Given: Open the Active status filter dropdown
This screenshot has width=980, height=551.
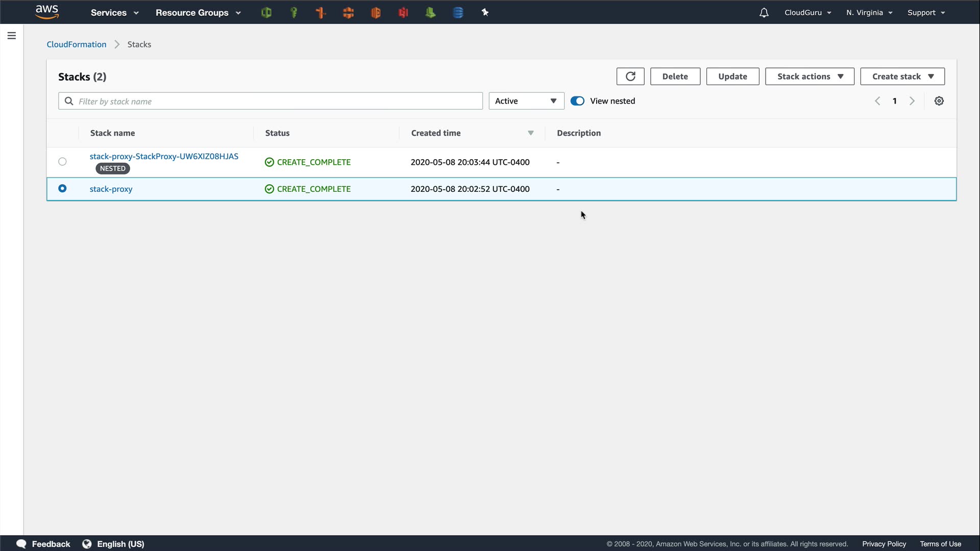Looking at the screenshot, I should (x=526, y=101).
